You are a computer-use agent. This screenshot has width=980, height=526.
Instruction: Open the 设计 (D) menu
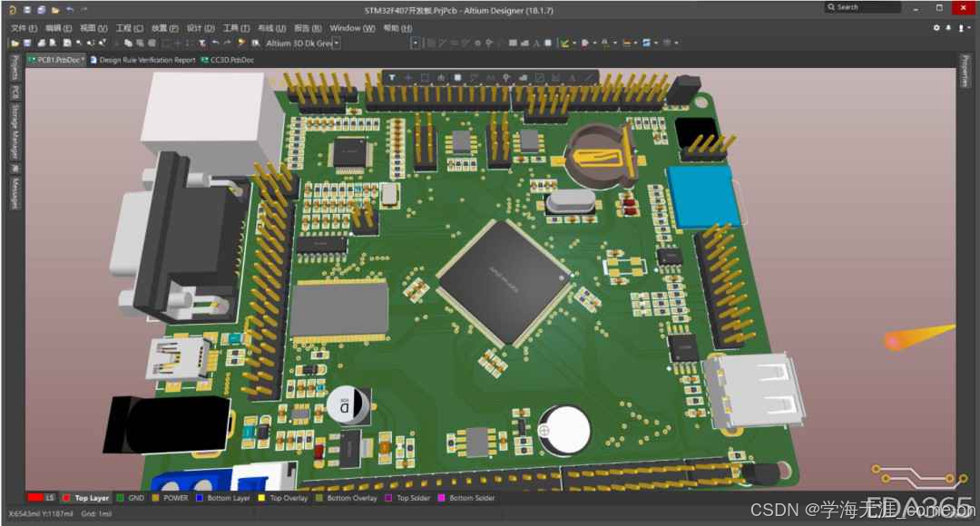click(201, 28)
